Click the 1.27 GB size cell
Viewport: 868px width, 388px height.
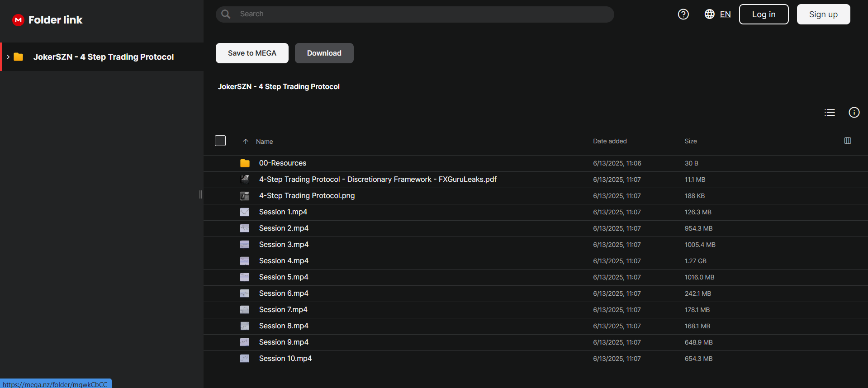[695, 261]
